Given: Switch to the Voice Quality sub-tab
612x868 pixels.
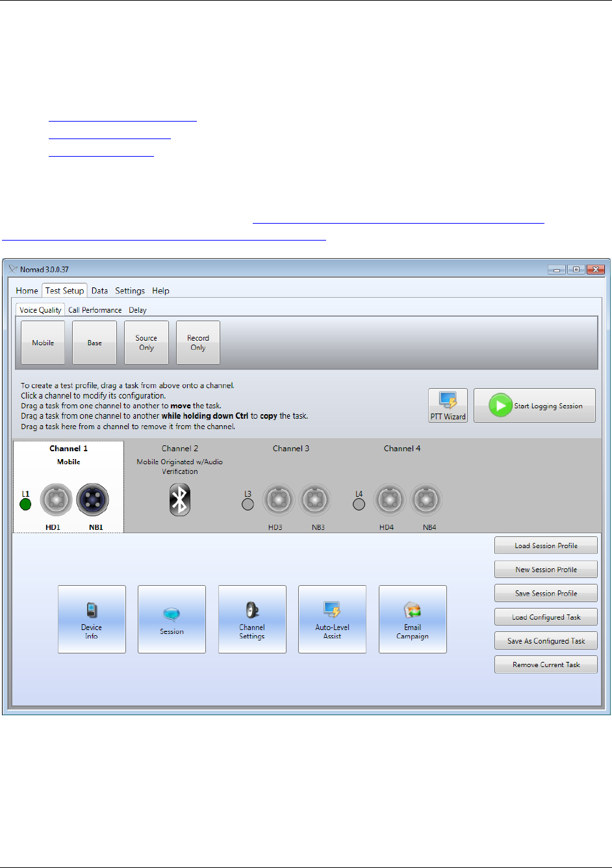Looking at the screenshot, I should pos(40,310).
